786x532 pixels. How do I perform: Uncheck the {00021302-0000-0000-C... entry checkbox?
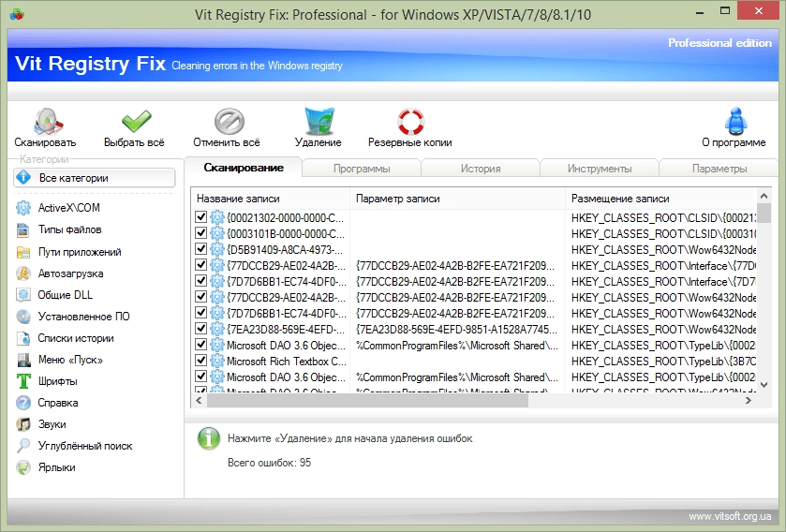(x=201, y=217)
